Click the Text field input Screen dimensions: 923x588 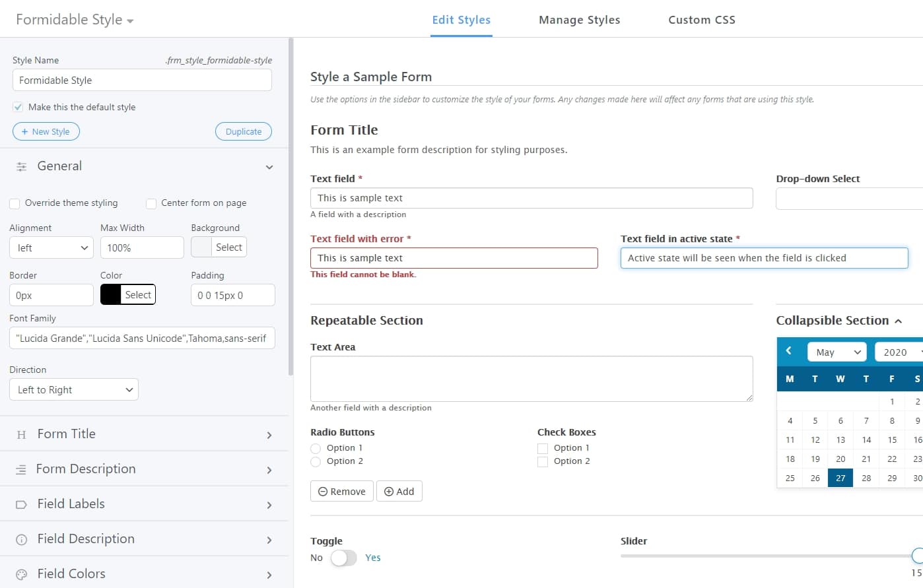531,198
